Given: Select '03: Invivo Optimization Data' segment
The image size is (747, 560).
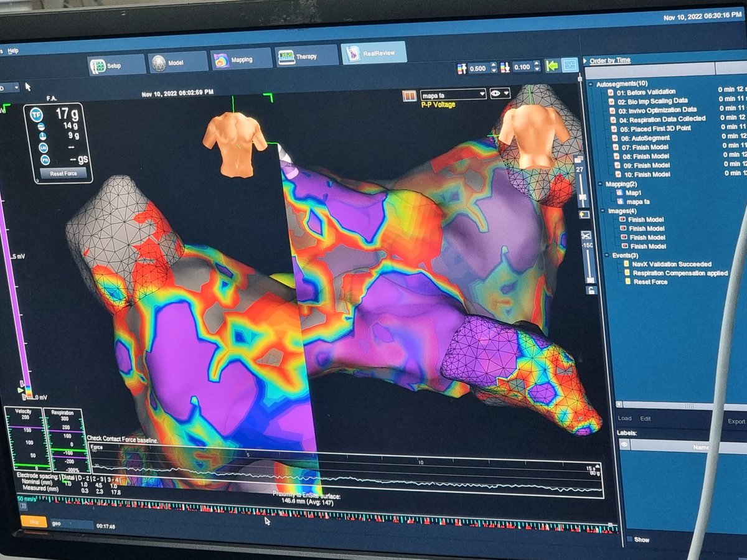Looking at the screenshot, I should coord(657,110).
